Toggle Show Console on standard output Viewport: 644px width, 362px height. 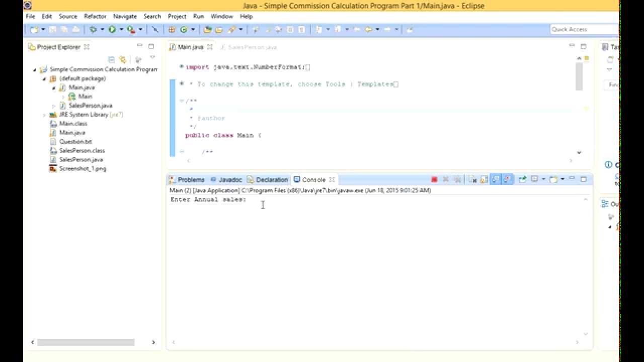pos(496,179)
